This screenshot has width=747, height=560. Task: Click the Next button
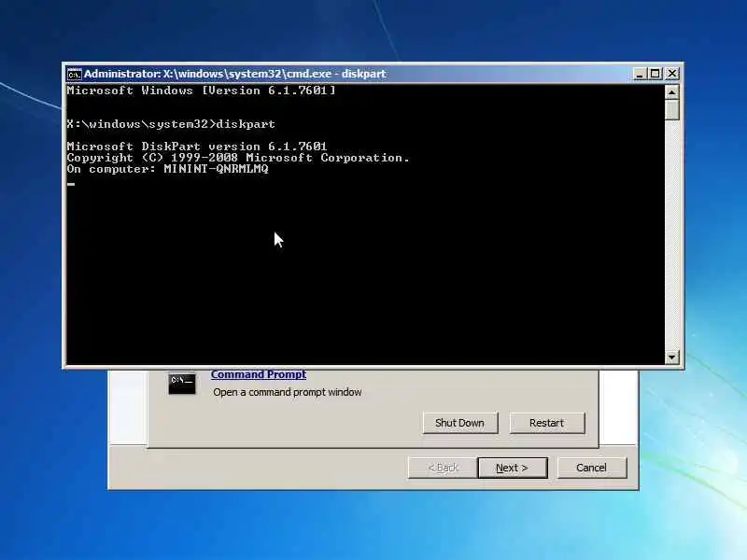pyautogui.click(x=512, y=468)
